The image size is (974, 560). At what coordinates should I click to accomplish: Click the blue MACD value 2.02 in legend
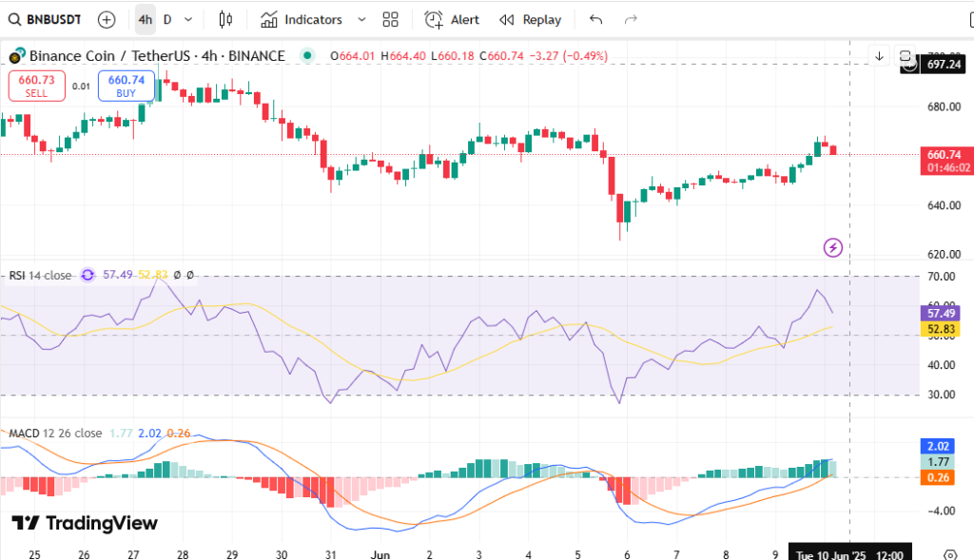click(x=149, y=434)
